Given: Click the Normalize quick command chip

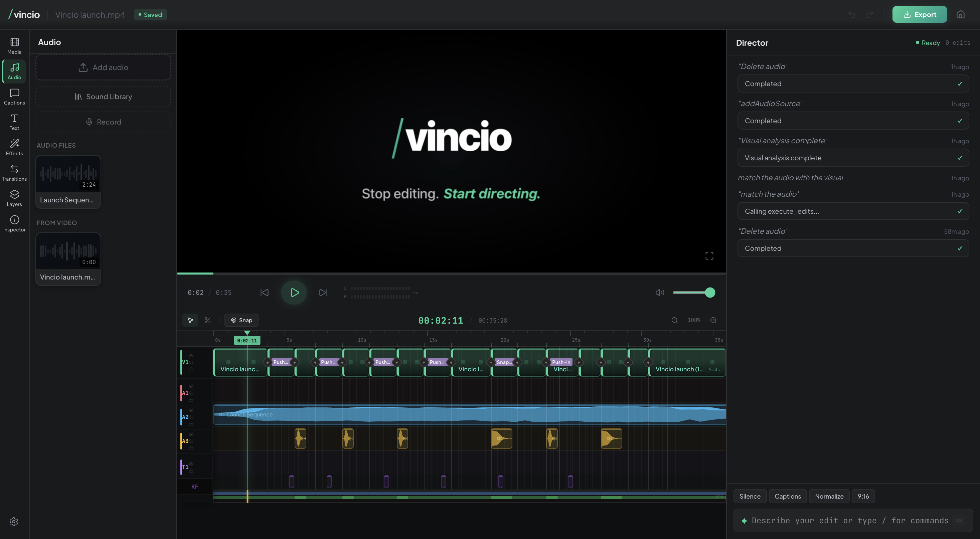Looking at the screenshot, I should click(x=829, y=496).
